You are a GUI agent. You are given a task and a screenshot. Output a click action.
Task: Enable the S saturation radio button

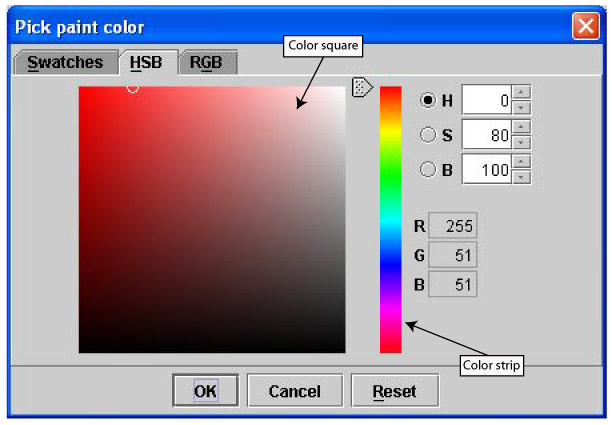tap(428, 135)
